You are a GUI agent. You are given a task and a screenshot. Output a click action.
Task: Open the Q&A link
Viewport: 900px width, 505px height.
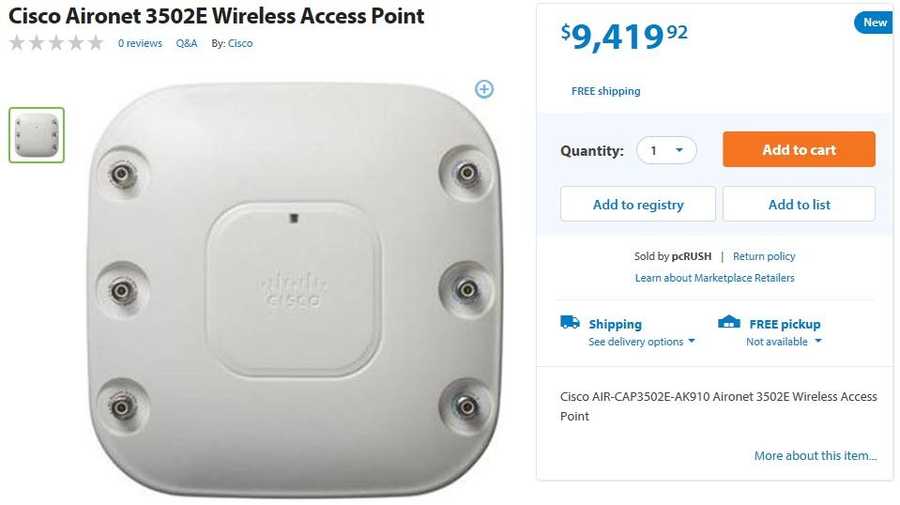click(x=187, y=44)
